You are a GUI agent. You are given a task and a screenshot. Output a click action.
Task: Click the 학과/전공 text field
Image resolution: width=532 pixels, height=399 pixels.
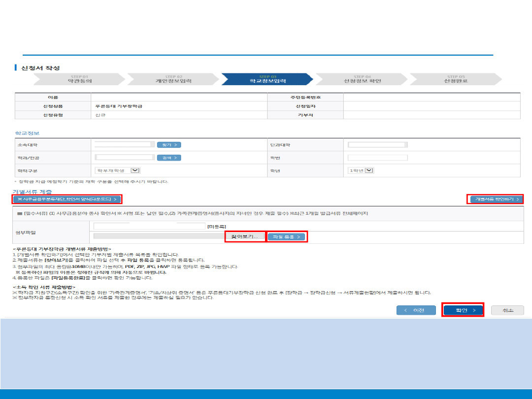pyautogui.click(x=125, y=158)
